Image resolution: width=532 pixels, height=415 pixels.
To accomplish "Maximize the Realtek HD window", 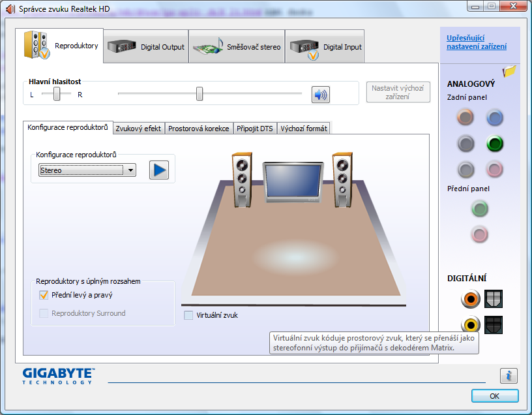I will (x=492, y=6).
